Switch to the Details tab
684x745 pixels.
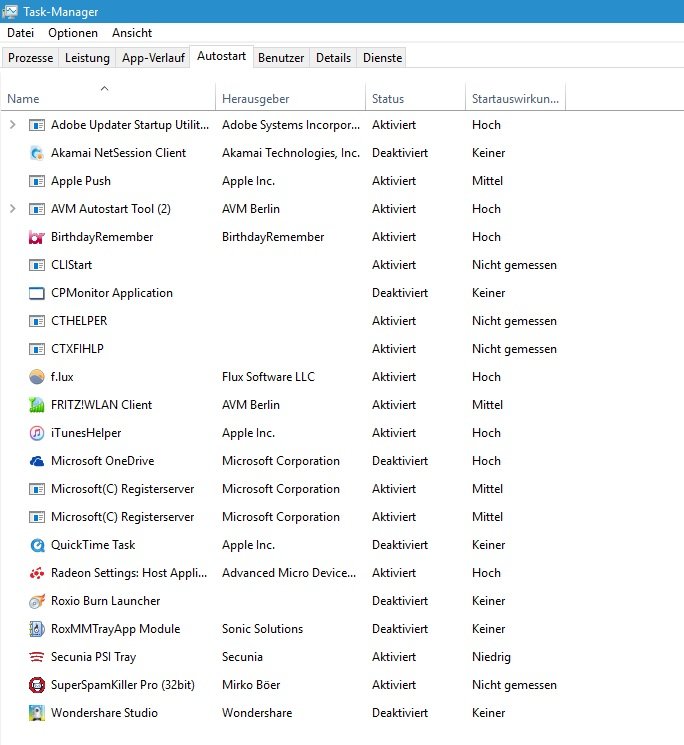pos(333,58)
